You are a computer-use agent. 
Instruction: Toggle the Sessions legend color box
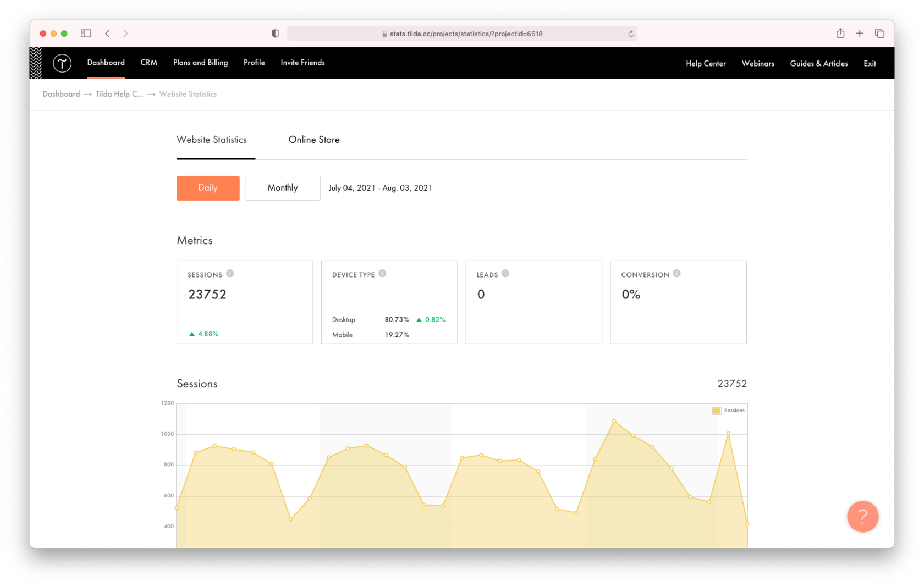click(717, 411)
